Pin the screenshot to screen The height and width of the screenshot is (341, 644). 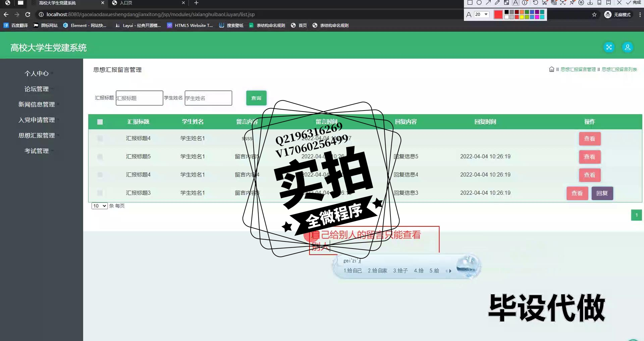572,3
